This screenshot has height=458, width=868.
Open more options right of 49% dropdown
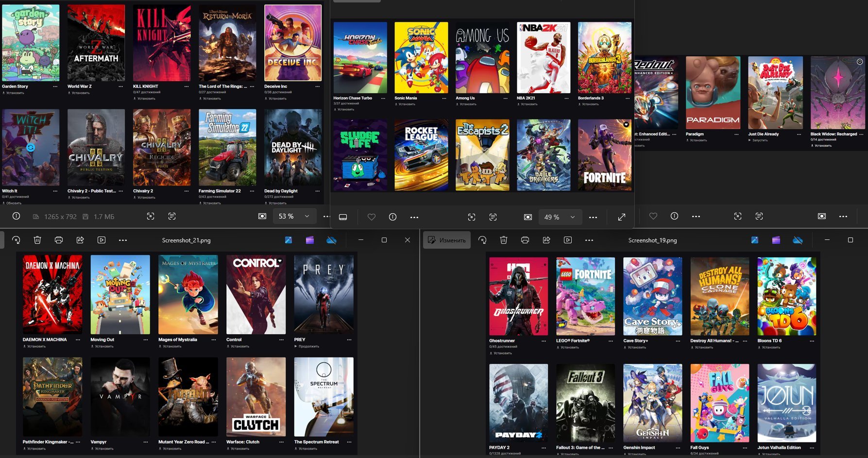point(593,217)
